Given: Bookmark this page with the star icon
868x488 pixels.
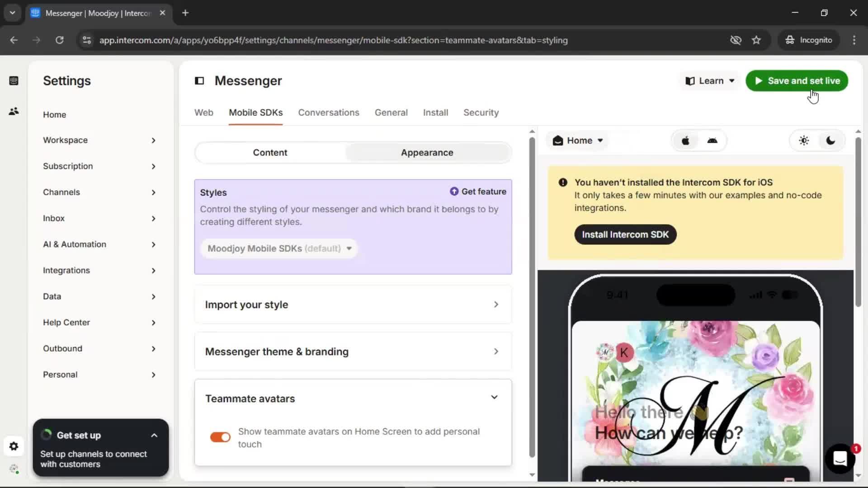Looking at the screenshot, I should (756, 40).
